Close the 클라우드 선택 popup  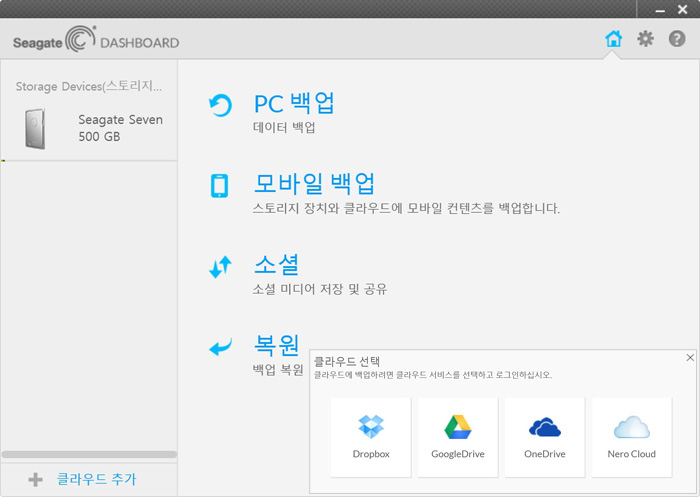point(690,358)
